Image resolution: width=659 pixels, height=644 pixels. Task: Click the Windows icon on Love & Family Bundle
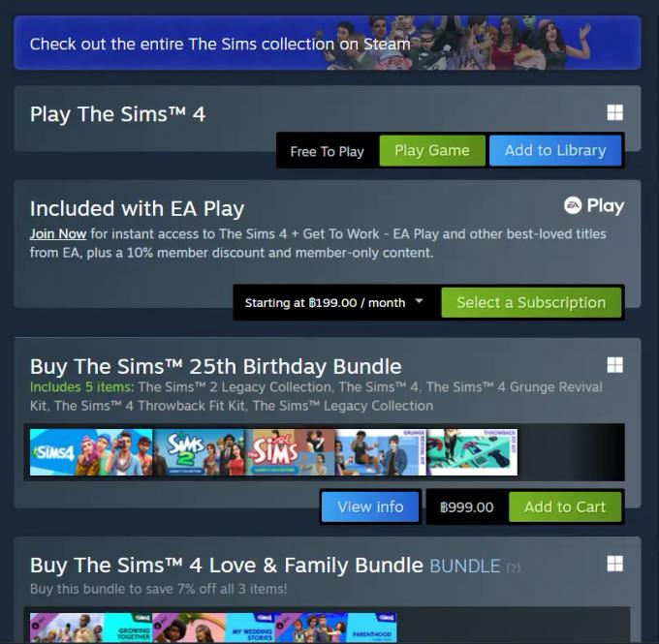pos(614,564)
